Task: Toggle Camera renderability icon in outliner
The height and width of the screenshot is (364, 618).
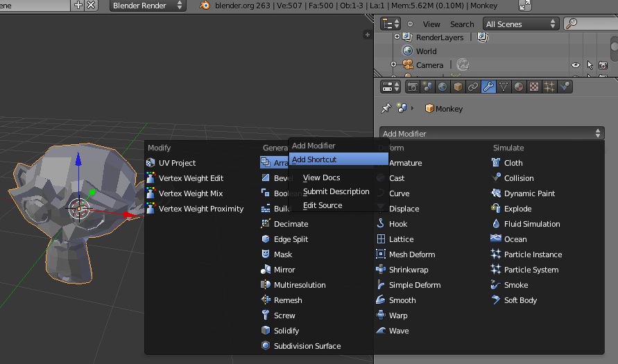Action: [603, 65]
